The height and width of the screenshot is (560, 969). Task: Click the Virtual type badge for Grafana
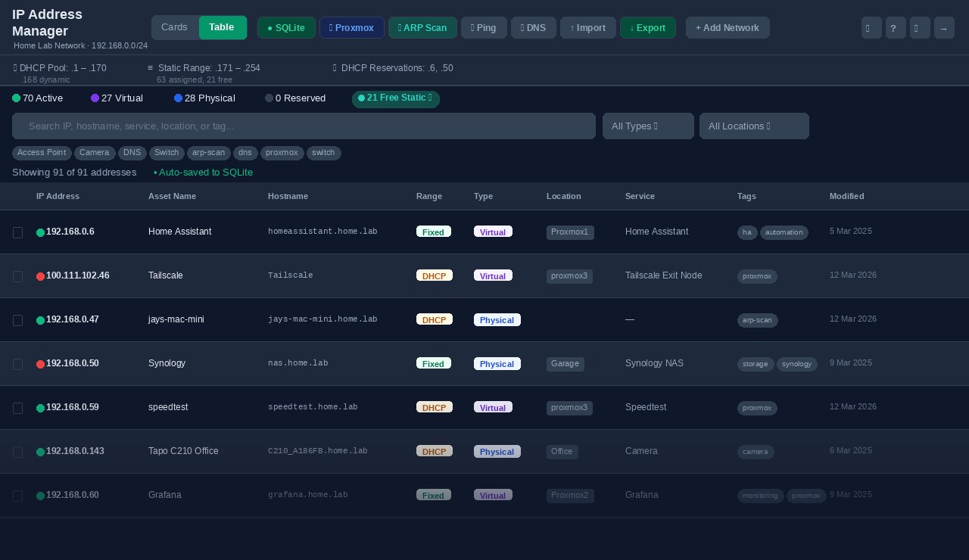493,495
